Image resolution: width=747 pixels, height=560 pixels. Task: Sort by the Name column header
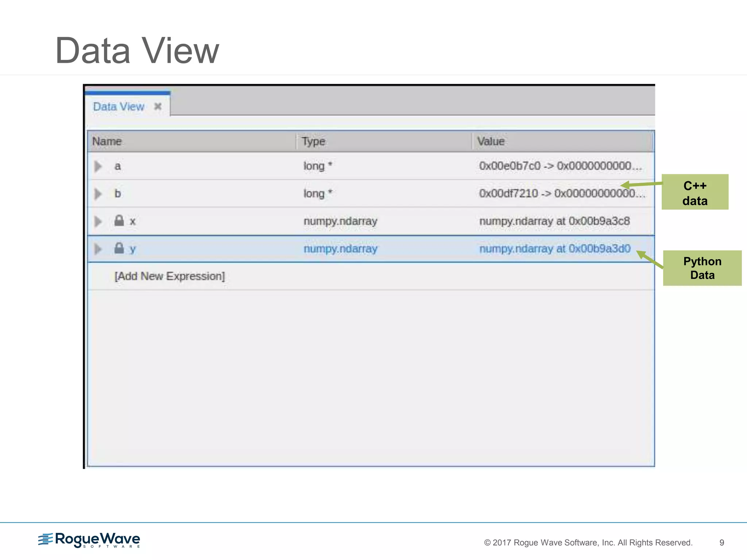coord(107,141)
